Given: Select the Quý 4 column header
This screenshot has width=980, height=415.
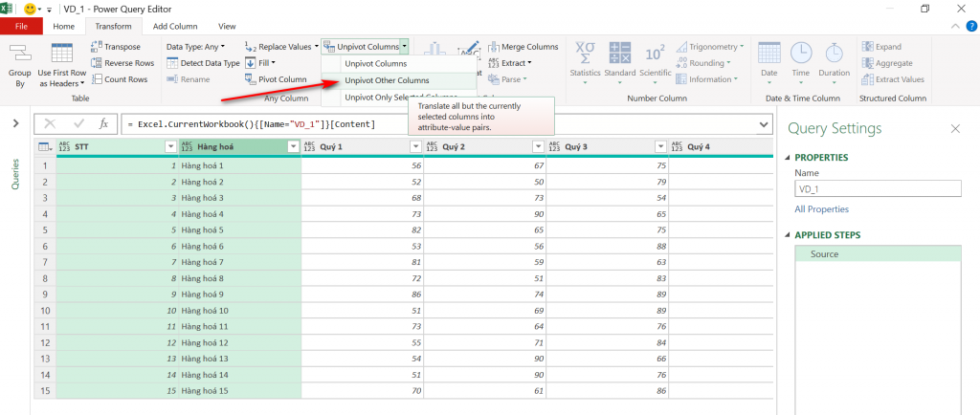Looking at the screenshot, I should click(721, 146).
